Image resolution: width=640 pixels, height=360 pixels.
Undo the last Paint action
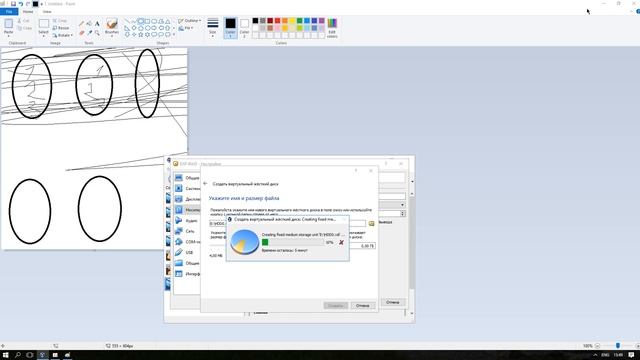pos(21,4)
